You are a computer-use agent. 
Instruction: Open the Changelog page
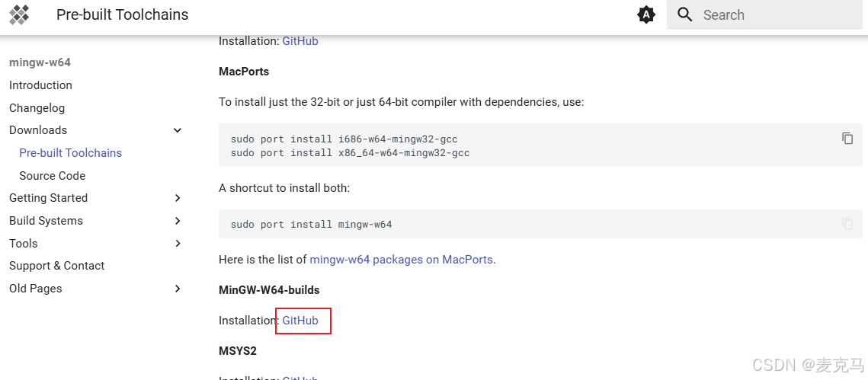37,108
